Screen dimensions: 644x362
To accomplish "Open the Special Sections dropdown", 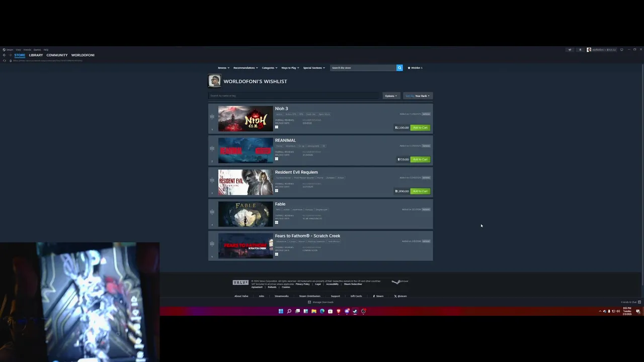I will click(x=314, y=68).
